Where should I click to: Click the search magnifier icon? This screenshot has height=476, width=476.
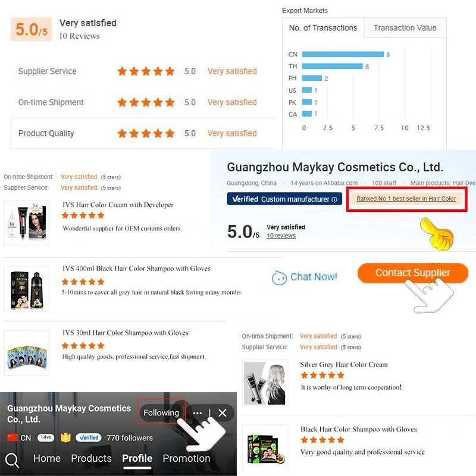12,460
